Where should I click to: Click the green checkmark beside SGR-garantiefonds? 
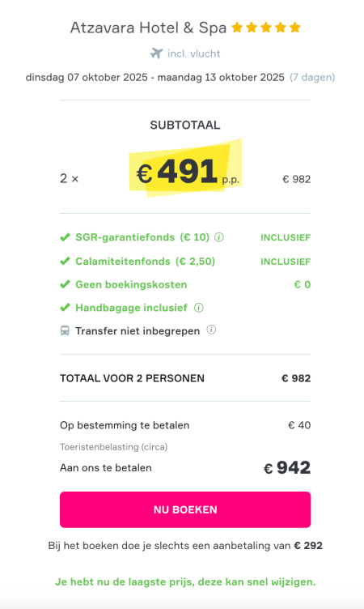[66, 237]
